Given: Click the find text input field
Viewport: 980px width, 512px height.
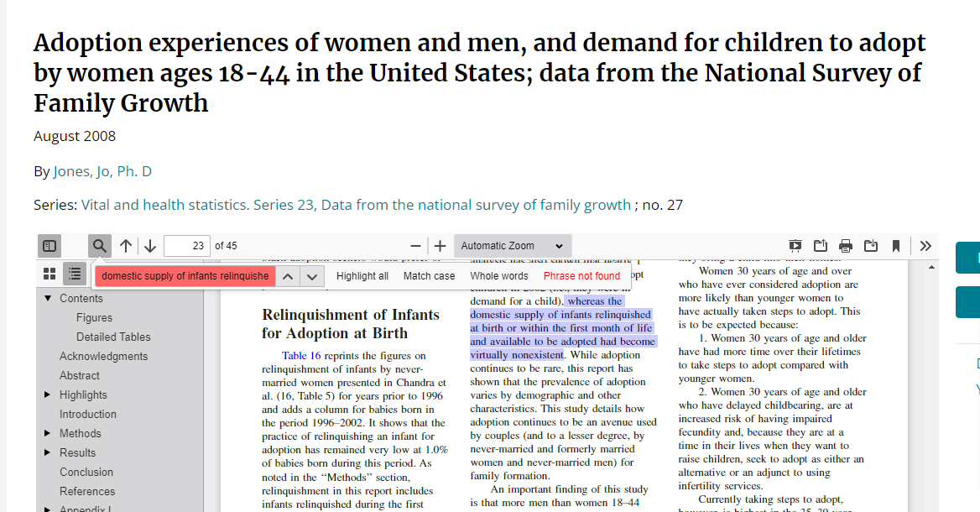Looking at the screenshot, I should (x=185, y=275).
